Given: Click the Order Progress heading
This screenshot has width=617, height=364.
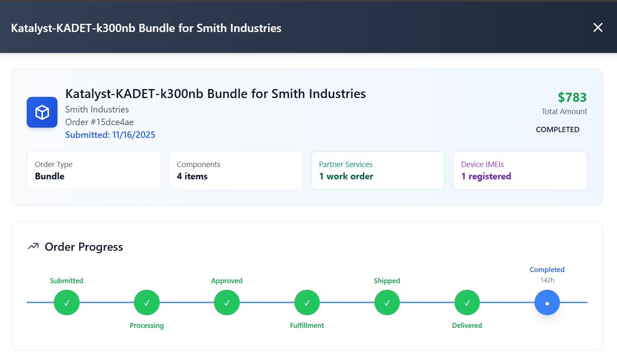Looking at the screenshot, I should [x=84, y=247].
